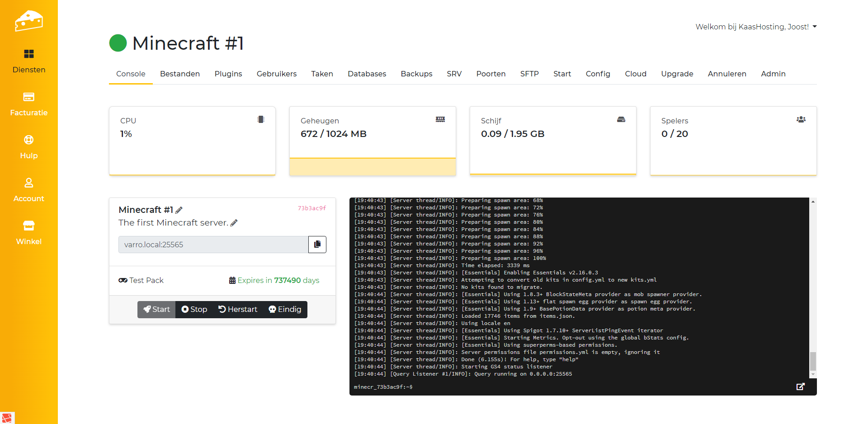The height and width of the screenshot is (424, 868).
Task: Open Diensten from the sidebar
Action: point(29,61)
